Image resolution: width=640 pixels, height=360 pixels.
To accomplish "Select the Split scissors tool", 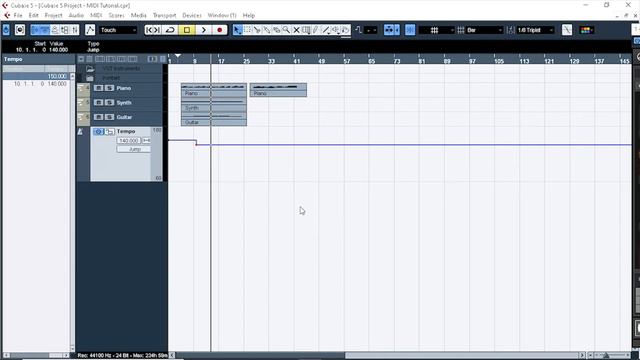I will coord(257,30).
